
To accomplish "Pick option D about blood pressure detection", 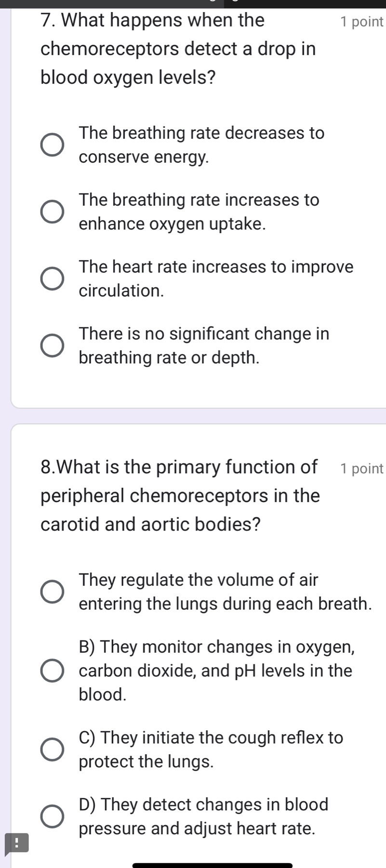I will (x=52, y=816).
